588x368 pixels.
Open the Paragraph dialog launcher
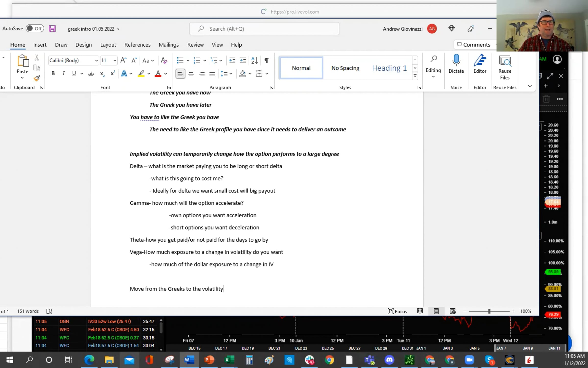click(x=271, y=88)
